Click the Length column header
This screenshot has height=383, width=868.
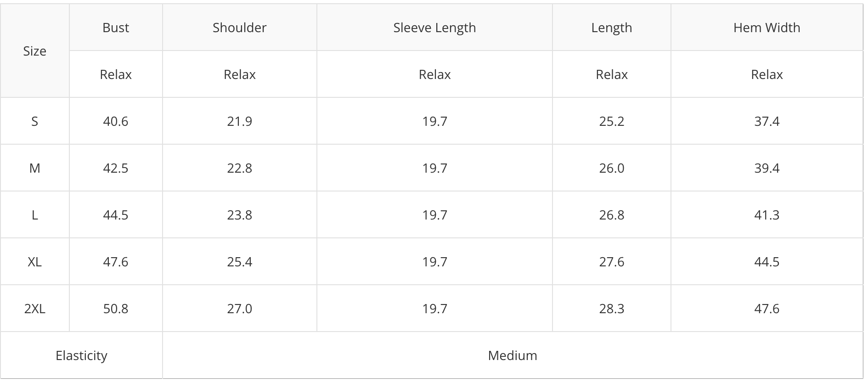pyautogui.click(x=611, y=28)
